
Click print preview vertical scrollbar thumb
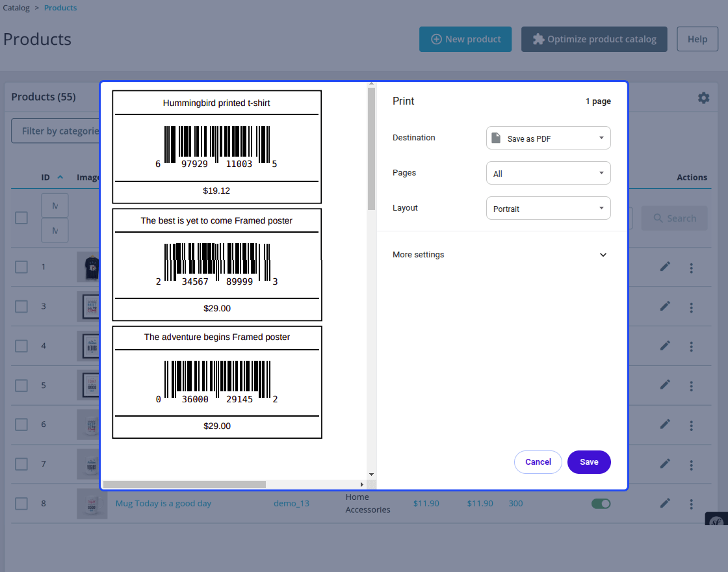[371, 149]
